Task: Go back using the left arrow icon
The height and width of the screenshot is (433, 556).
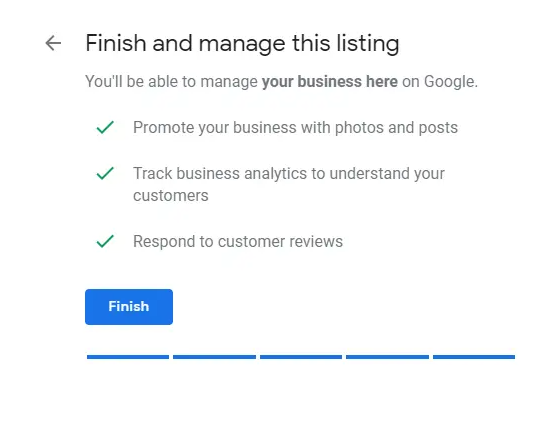Action: [x=53, y=43]
